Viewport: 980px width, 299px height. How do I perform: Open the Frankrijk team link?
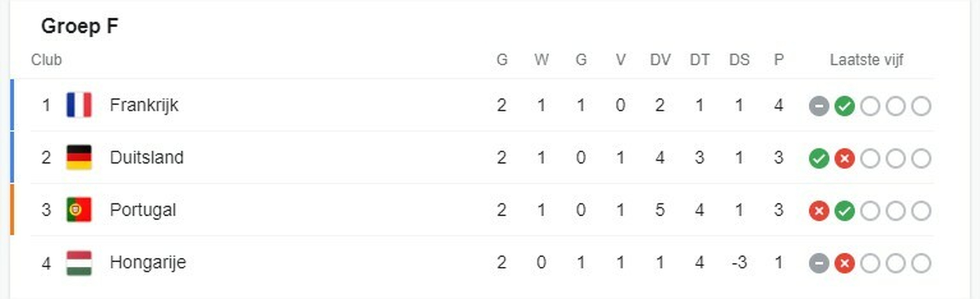tap(144, 106)
